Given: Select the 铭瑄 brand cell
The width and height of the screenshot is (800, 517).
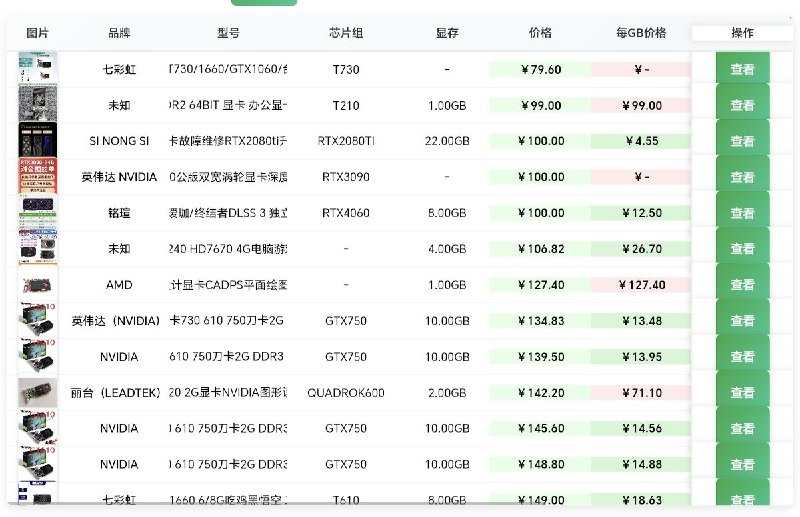Looking at the screenshot, I should pyautogui.click(x=119, y=213).
